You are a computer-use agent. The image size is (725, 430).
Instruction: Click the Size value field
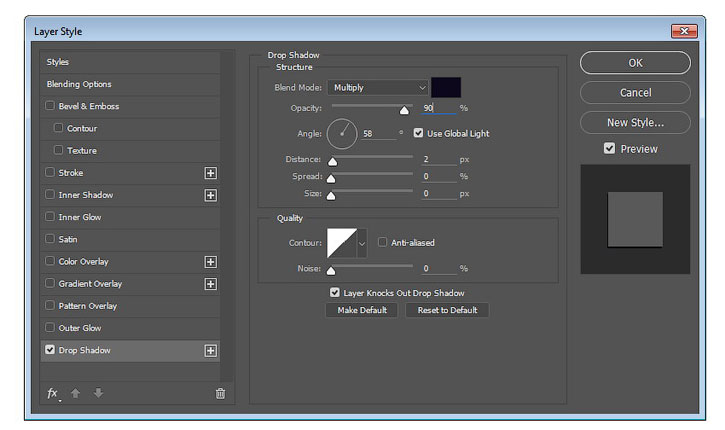439,193
